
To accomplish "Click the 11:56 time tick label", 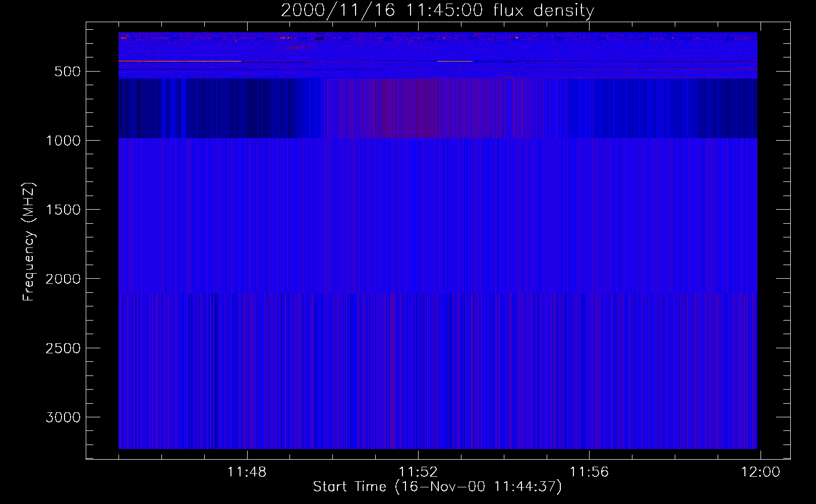I will (590, 472).
